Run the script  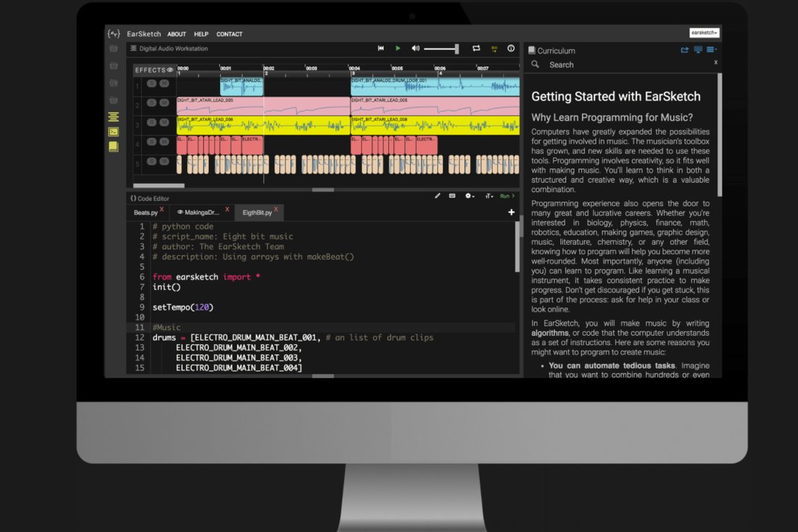point(507,196)
